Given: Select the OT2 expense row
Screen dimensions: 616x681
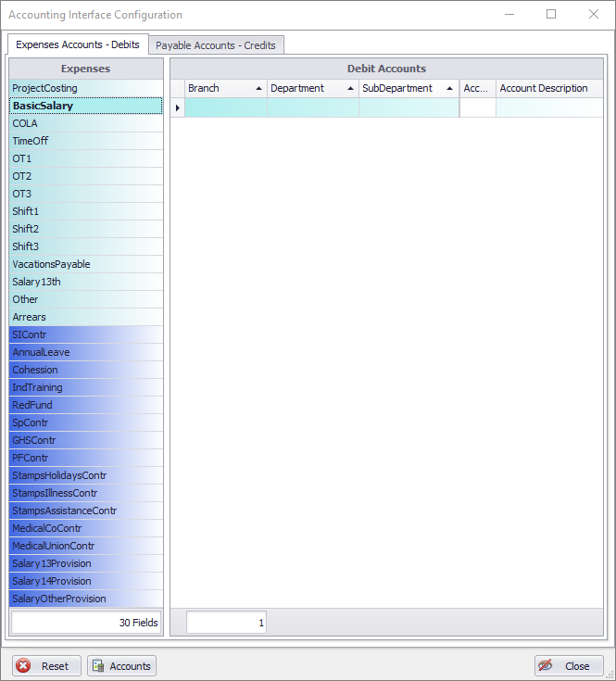Looking at the screenshot, I should coord(86,176).
